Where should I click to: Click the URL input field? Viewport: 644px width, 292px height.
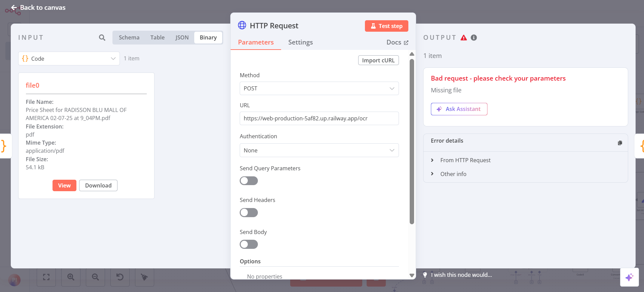[319, 118]
